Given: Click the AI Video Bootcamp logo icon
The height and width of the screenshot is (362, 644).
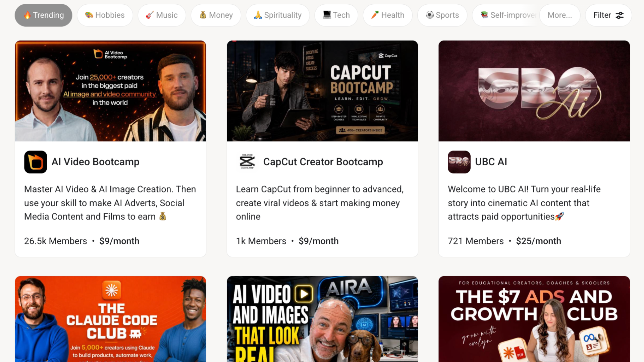Looking at the screenshot, I should coord(36,162).
